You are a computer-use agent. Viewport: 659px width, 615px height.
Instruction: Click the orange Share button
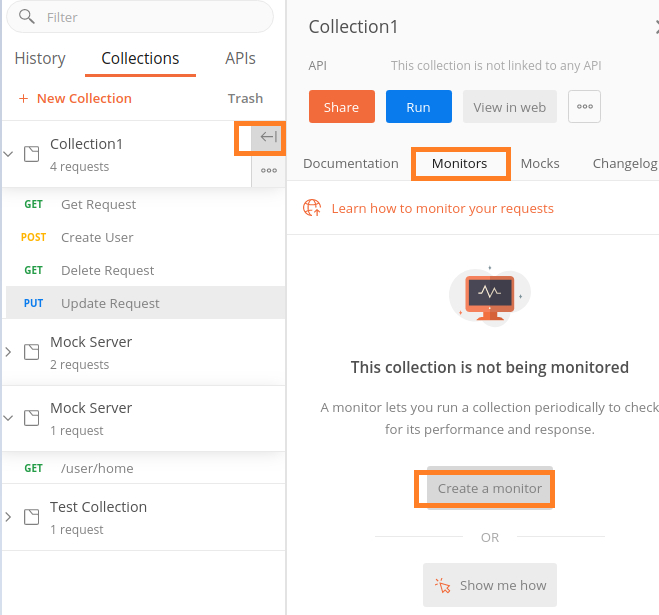click(x=341, y=107)
